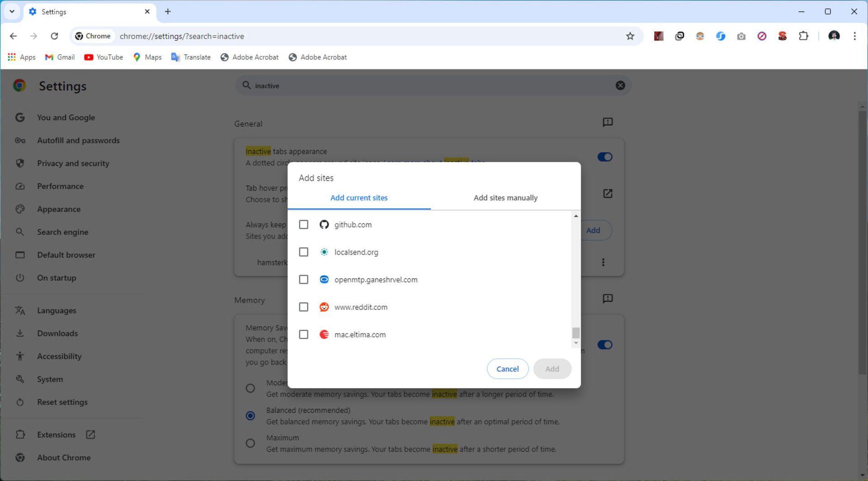Click the Apps grid shortcut

(21, 57)
